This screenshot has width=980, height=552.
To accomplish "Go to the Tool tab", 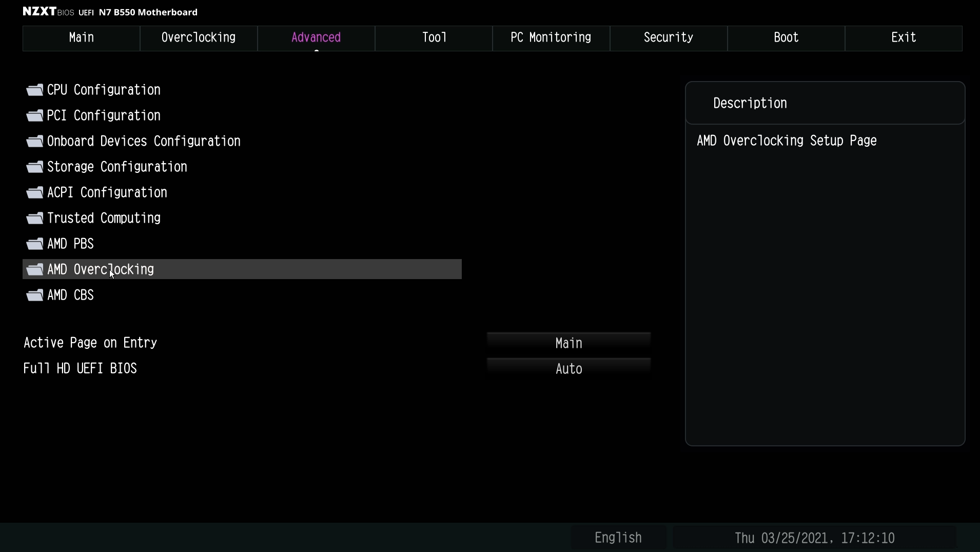I will (434, 38).
